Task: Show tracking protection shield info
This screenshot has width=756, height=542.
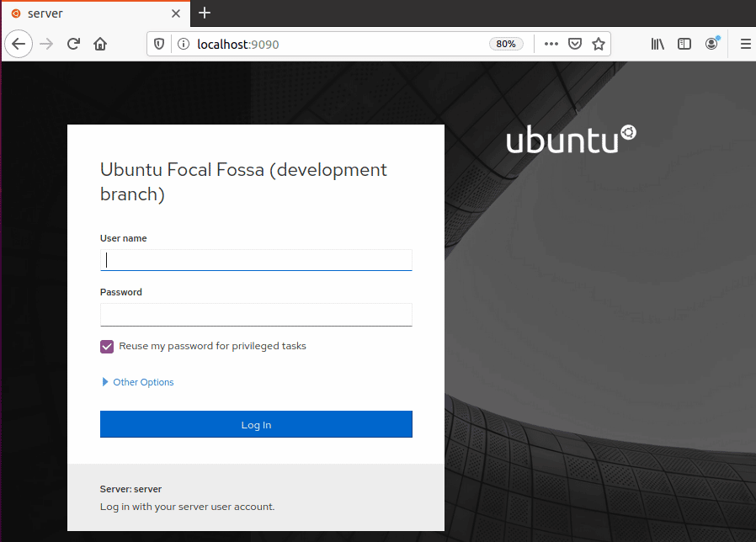Action: coord(158,44)
